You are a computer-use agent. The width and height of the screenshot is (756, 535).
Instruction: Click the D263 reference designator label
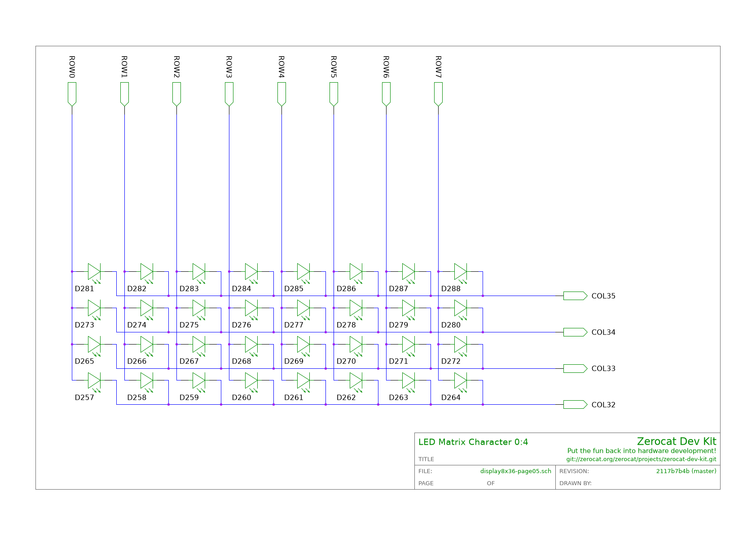tap(399, 398)
